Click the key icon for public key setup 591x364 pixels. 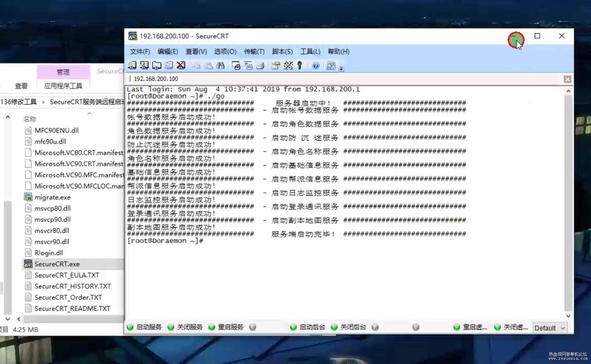[x=300, y=66]
